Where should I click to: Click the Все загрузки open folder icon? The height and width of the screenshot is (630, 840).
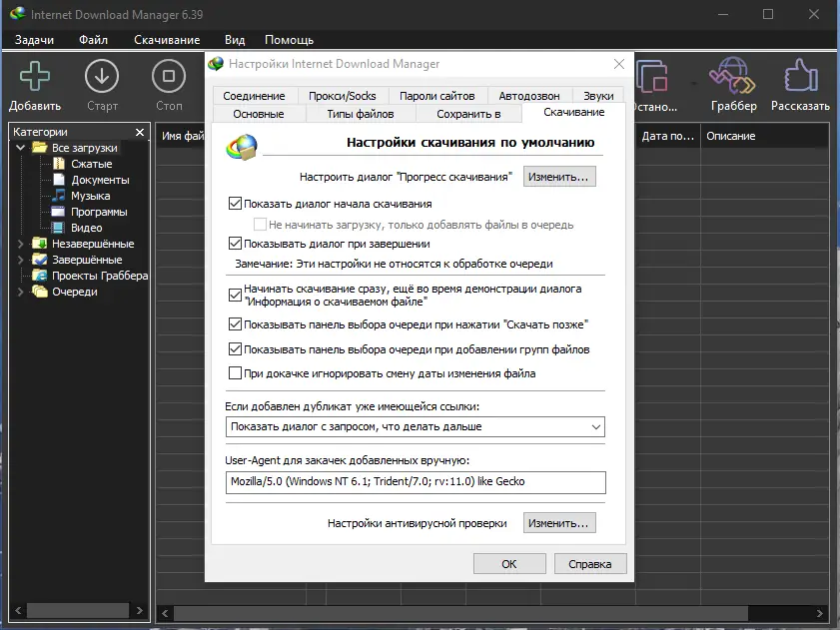tap(40, 148)
